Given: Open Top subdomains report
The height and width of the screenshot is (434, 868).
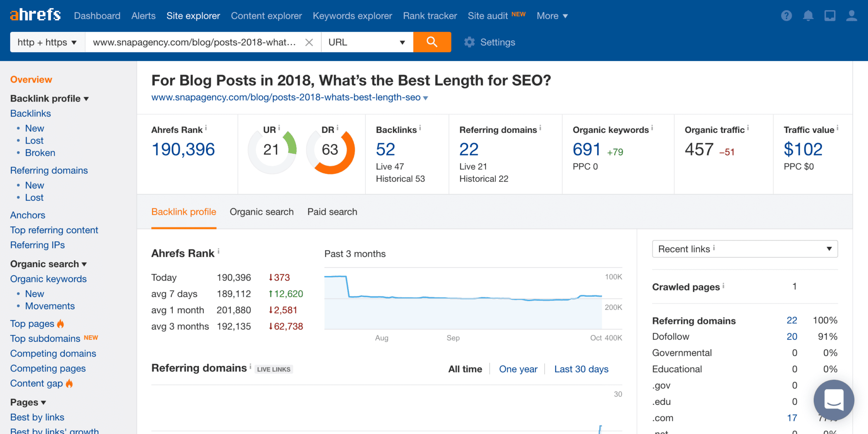Looking at the screenshot, I should [x=45, y=339].
